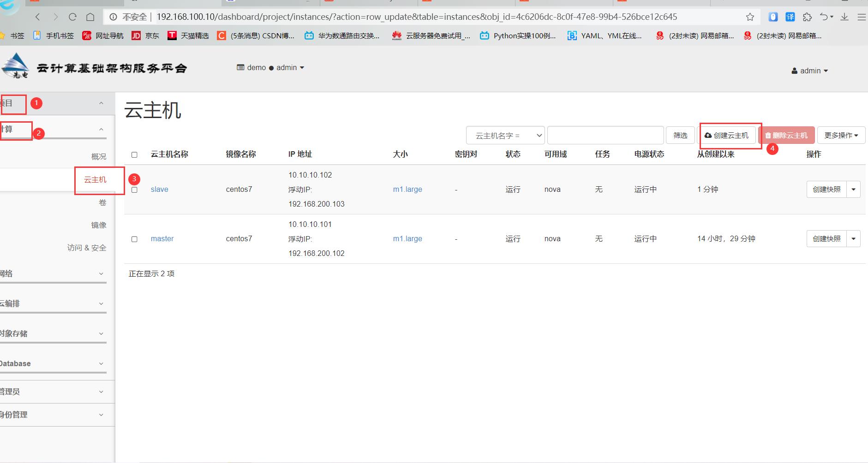Sort by the 云主机名称 column header
This screenshot has width=868, height=463.
tap(169, 154)
